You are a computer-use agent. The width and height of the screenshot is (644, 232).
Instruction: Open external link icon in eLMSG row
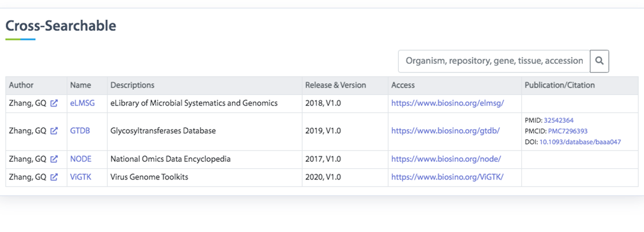(x=54, y=103)
